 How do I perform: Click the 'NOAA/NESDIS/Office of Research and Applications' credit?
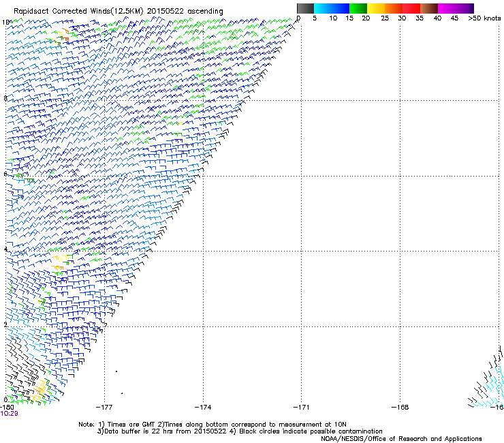[401, 439]
